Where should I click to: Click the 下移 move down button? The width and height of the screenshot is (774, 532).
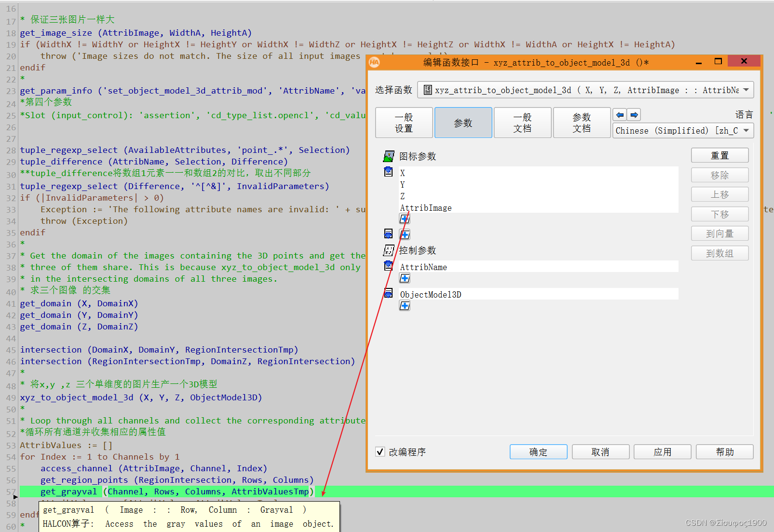720,214
